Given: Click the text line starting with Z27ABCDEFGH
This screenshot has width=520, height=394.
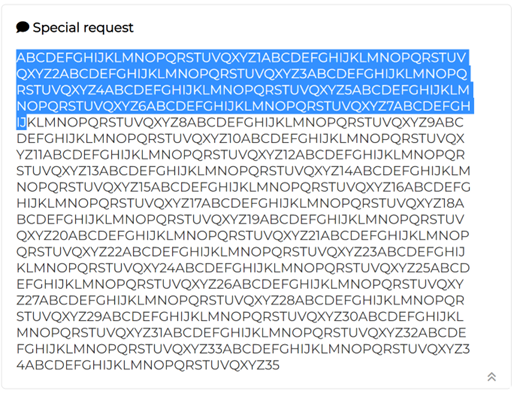Looking at the screenshot, I should [x=240, y=300].
